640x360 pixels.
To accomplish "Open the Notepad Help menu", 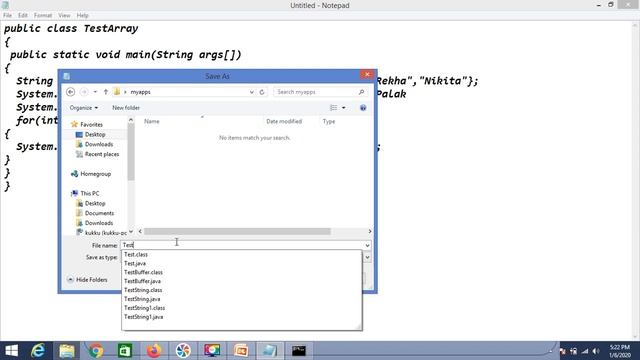I will [x=82, y=16].
